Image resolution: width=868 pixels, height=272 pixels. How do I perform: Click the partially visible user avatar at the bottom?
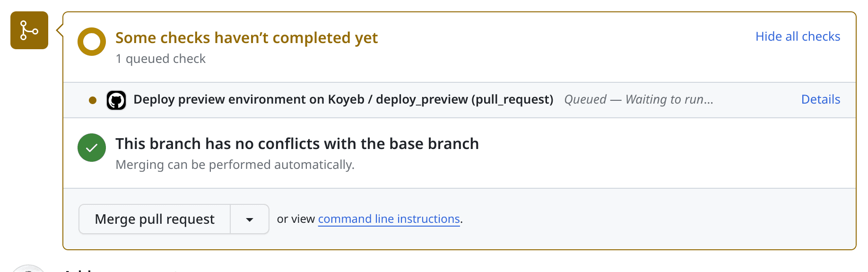point(28,269)
